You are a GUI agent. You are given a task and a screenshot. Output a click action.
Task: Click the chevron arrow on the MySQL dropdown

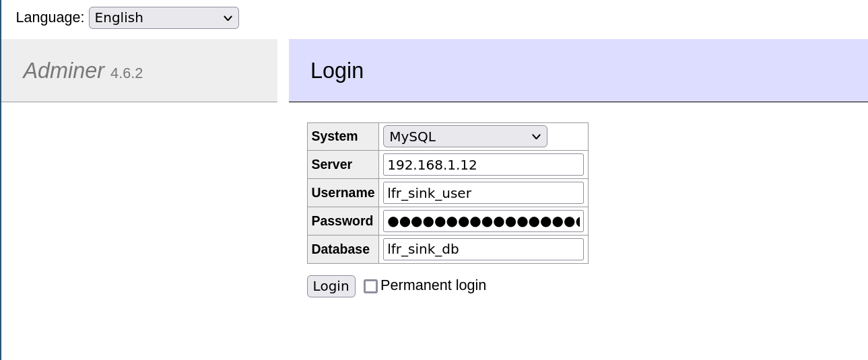pyautogui.click(x=536, y=137)
